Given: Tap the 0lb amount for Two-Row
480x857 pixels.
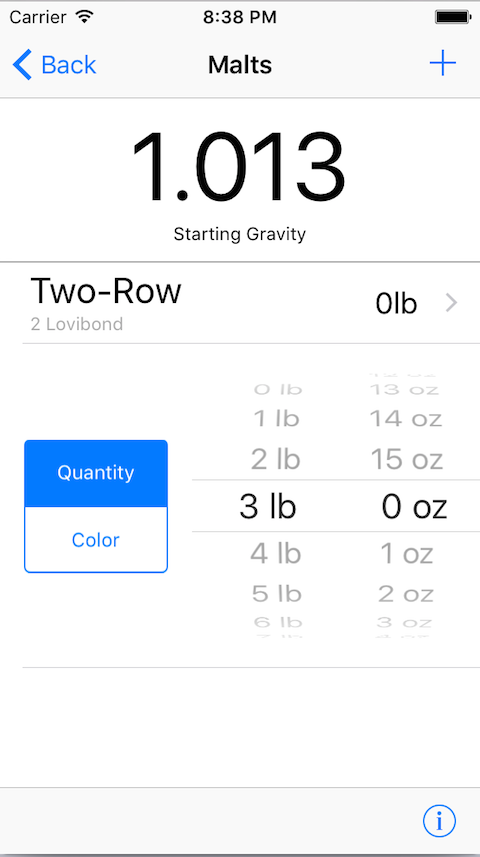Looking at the screenshot, I should 396,304.
